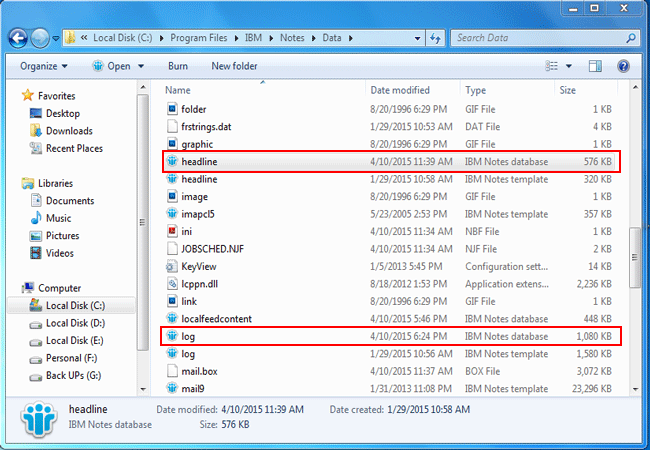Select lcppn.dll file icon
This screenshot has width=650, height=450.
172,283
